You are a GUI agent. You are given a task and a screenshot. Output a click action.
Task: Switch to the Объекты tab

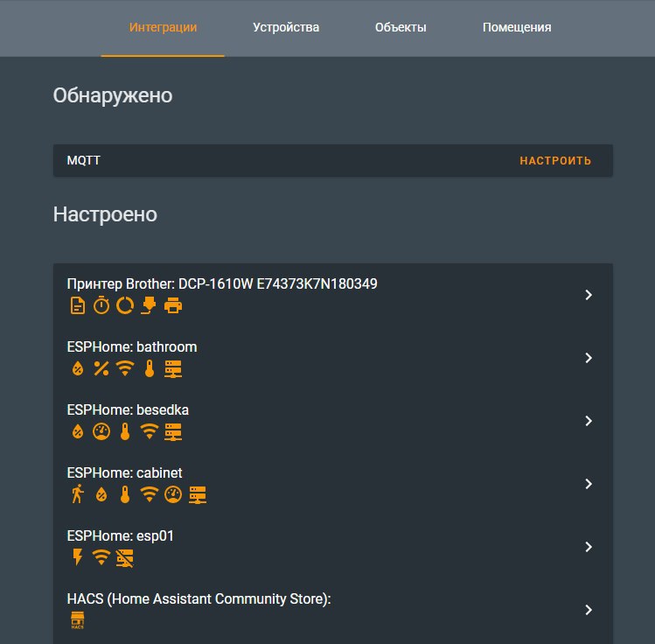pos(401,28)
